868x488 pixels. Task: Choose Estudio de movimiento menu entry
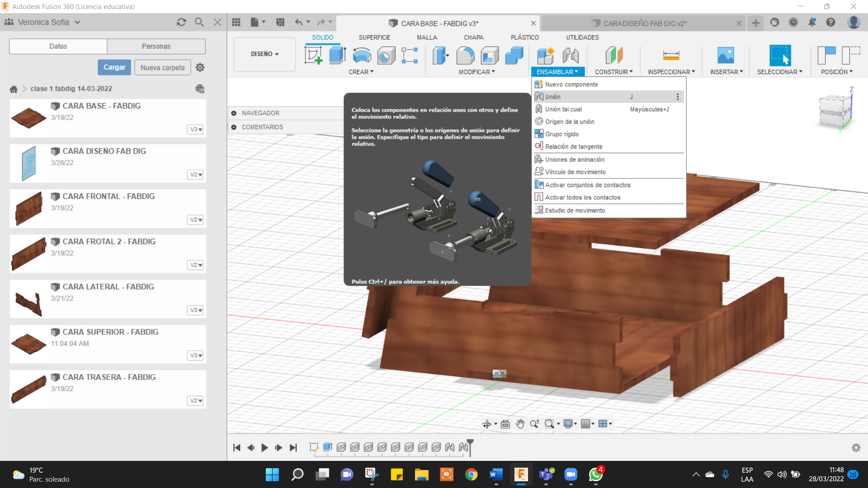pyautogui.click(x=609, y=211)
